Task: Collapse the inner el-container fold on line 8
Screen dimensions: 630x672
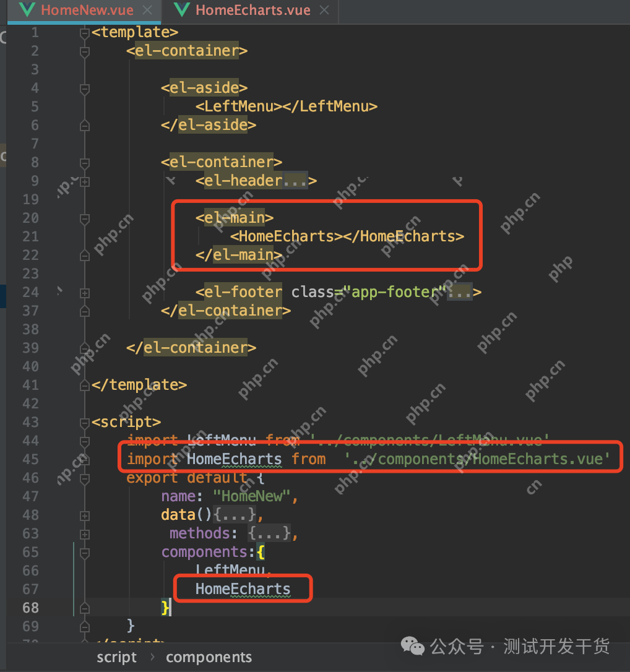Action: (85, 163)
